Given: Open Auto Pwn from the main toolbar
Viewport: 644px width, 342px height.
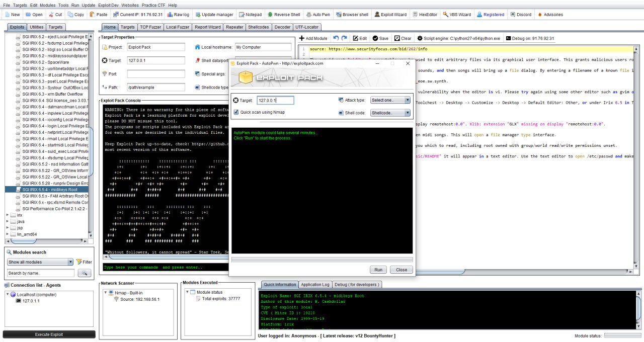Looking at the screenshot, I should pyautogui.click(x=317, y=15).
